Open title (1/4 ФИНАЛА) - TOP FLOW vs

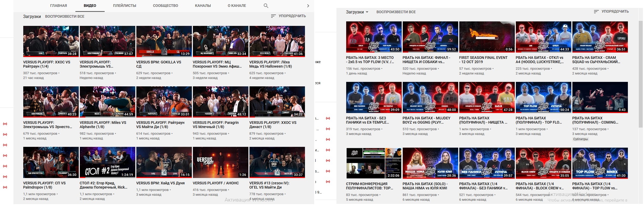pyautogui.click(x=595, y=186)
